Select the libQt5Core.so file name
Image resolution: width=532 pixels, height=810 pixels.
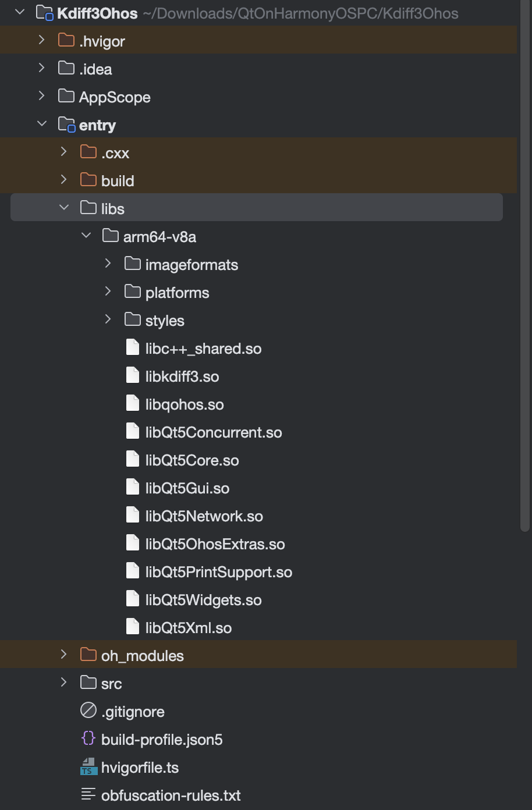[x=192, y=460]
